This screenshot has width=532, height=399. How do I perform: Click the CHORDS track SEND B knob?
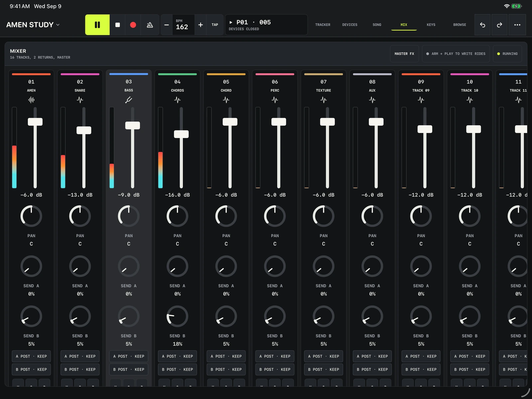pos(178,316)
